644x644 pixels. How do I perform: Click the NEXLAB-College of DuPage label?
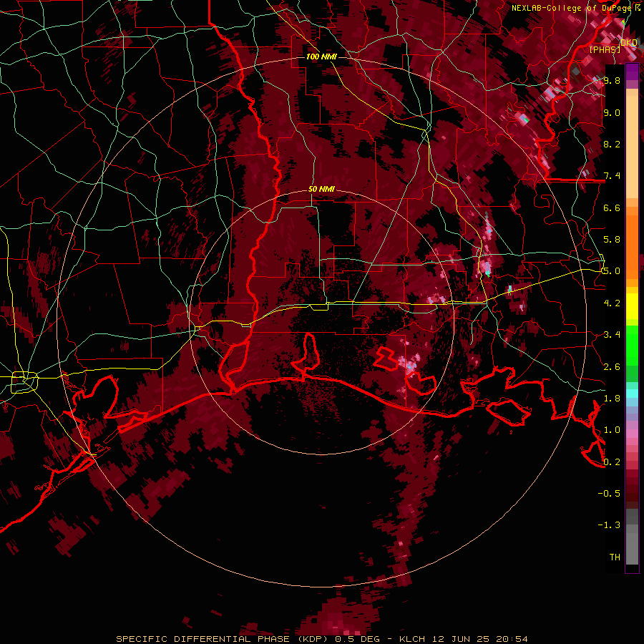(x=571, y=8)
